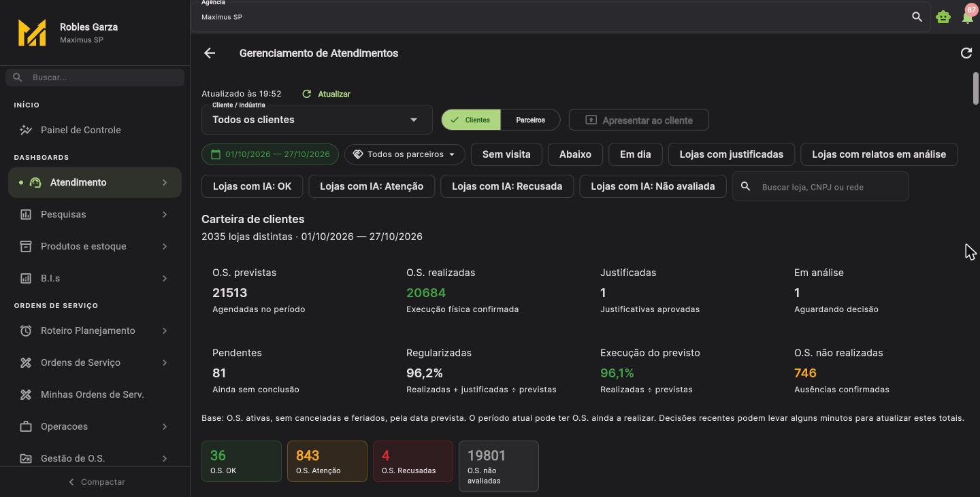Viewport: 980px width, 497px height.
Task: Click the O.S. Recusadas card
Action: click(x=413, y=461)
